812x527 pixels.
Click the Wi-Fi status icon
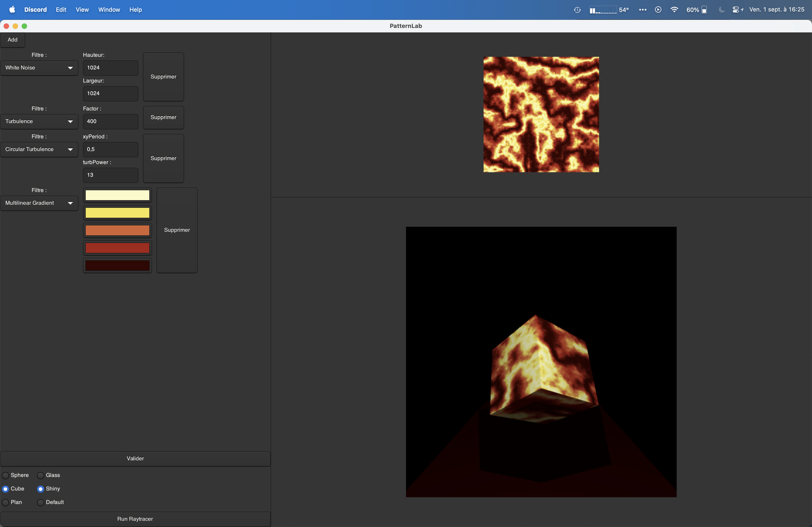(x=674, y=9)
